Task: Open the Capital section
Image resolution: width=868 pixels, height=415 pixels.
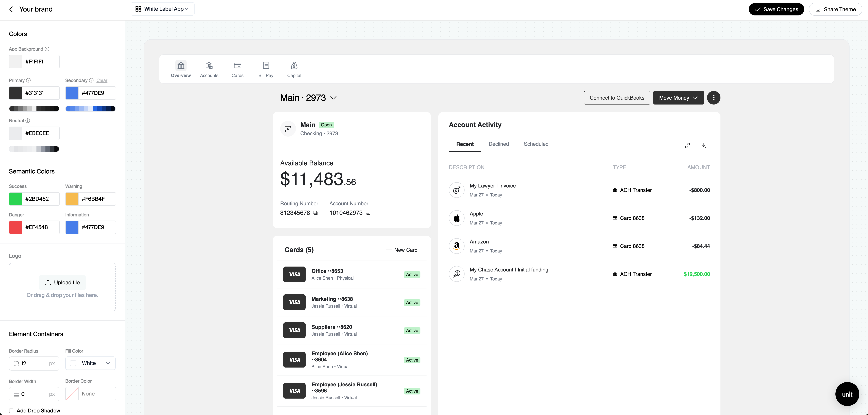Action: coord(294,69)
